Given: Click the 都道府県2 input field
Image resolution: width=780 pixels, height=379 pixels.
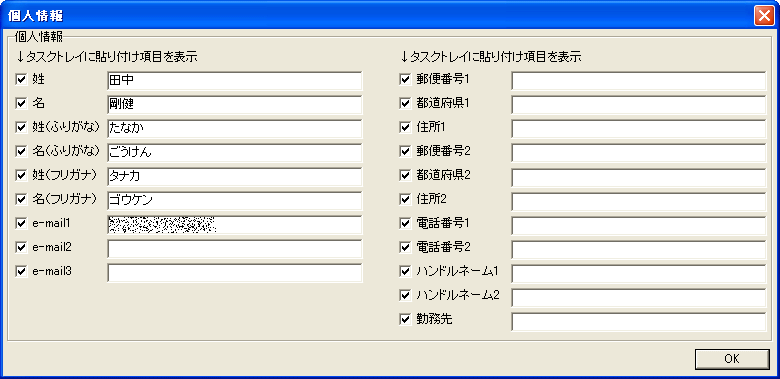Looking at the screenshot, I should coord(638,177).
